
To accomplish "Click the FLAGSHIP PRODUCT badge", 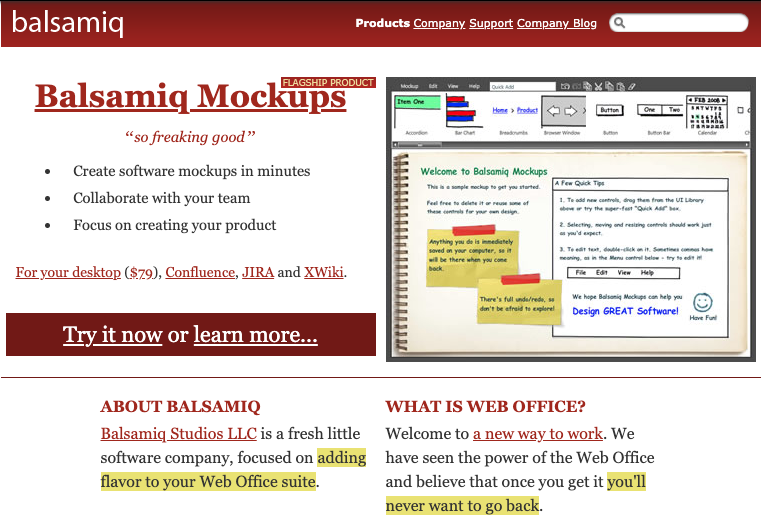I will pos(328,82).
